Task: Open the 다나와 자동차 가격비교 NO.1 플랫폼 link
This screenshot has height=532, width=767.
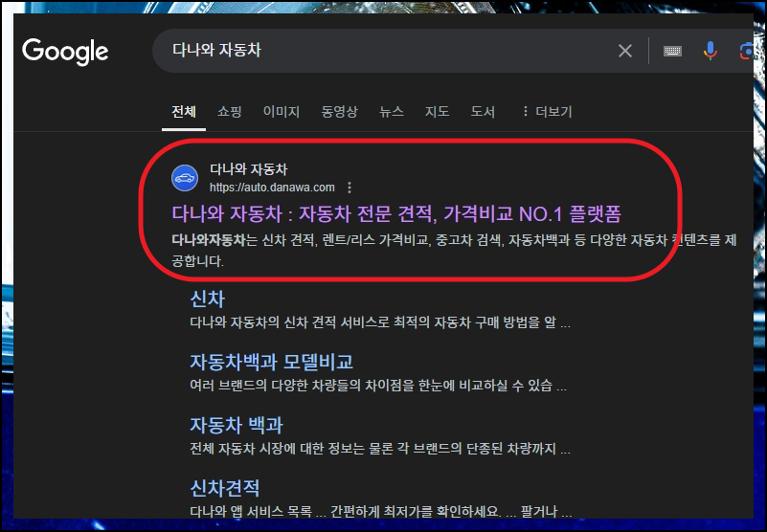Action: coord(396,213)
